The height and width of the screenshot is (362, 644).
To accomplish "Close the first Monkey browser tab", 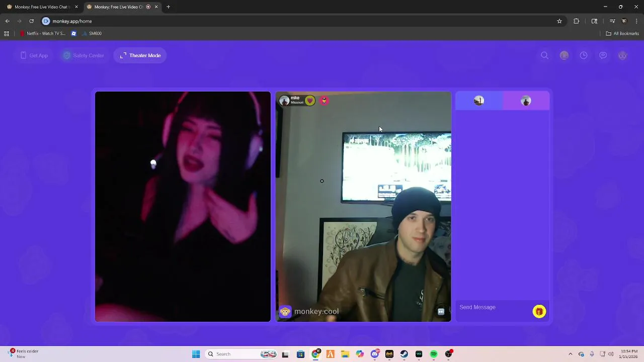I will click(x=76, y=7).
